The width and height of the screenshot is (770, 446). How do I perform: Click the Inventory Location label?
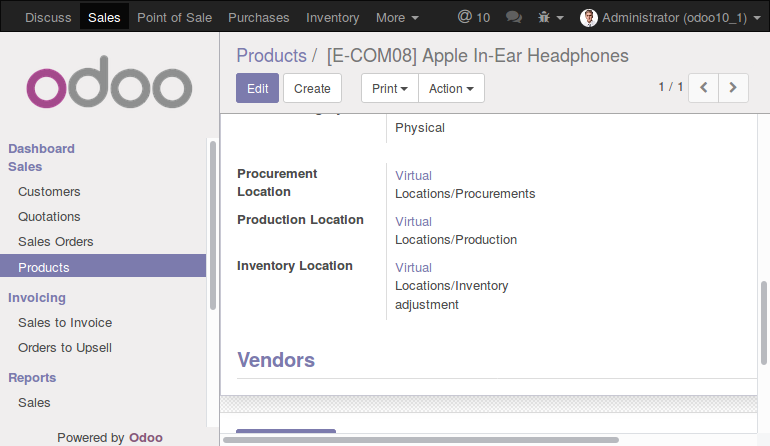click(295, 266)
